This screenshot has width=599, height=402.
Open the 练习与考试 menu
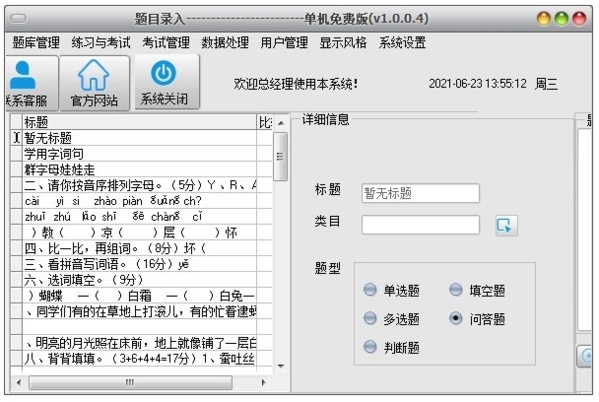coord(101,42)
